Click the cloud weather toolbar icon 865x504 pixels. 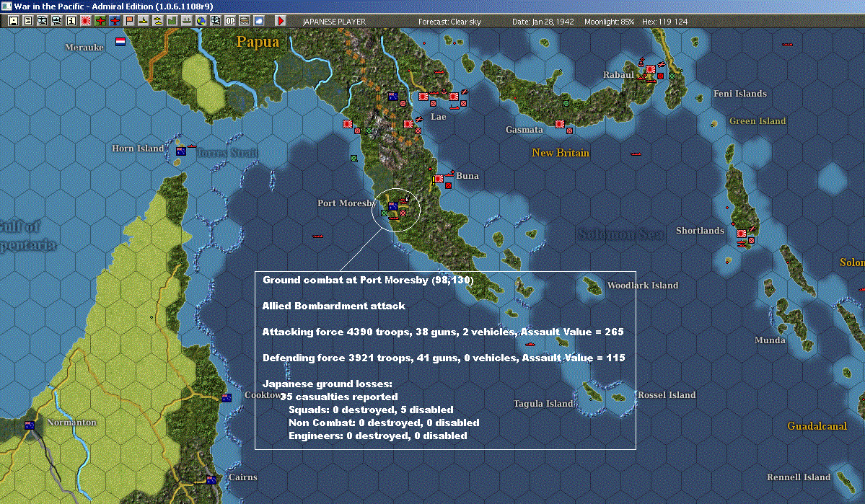(x=258, y=21)
